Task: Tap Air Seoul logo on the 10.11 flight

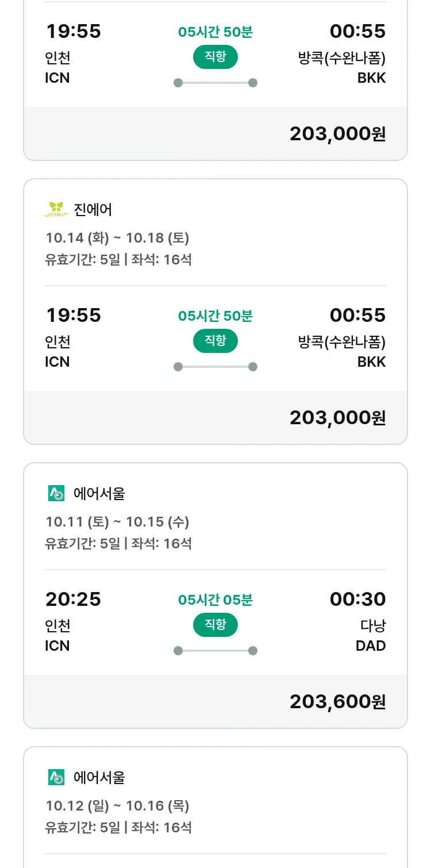Action: point(56,493)
